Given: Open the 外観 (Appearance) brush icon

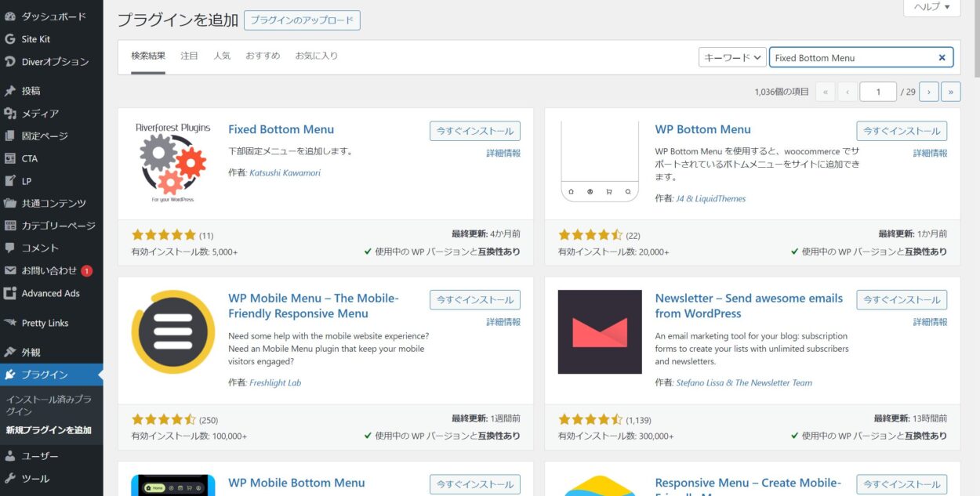Looking at the screenshot, I should pyautogui.click(x=11, y=352).
